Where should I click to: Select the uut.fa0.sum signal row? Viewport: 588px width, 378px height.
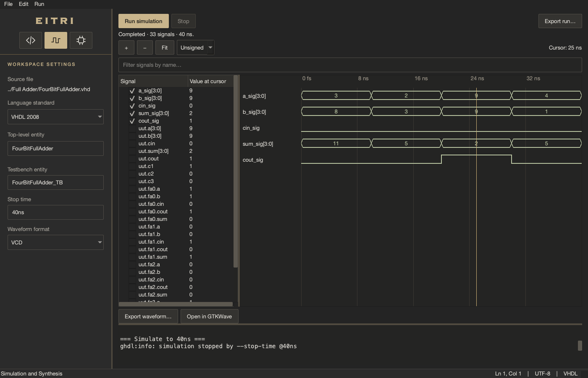[x=176, y=219]
